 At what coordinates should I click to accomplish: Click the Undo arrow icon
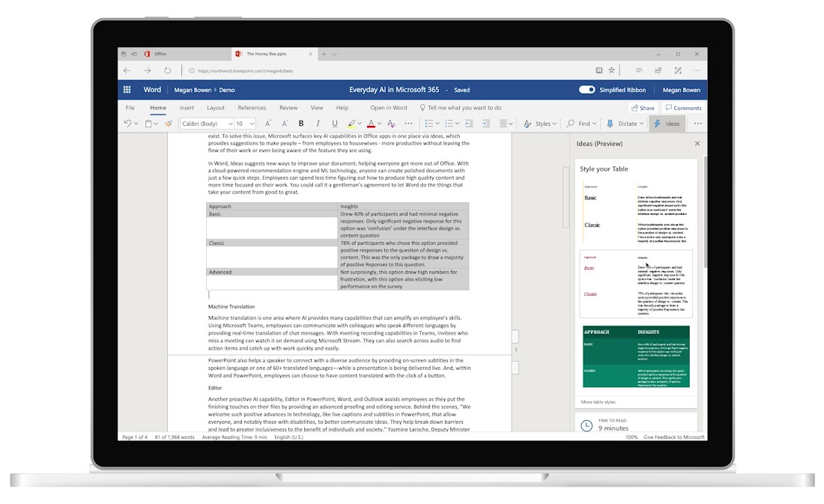[127, 123]
